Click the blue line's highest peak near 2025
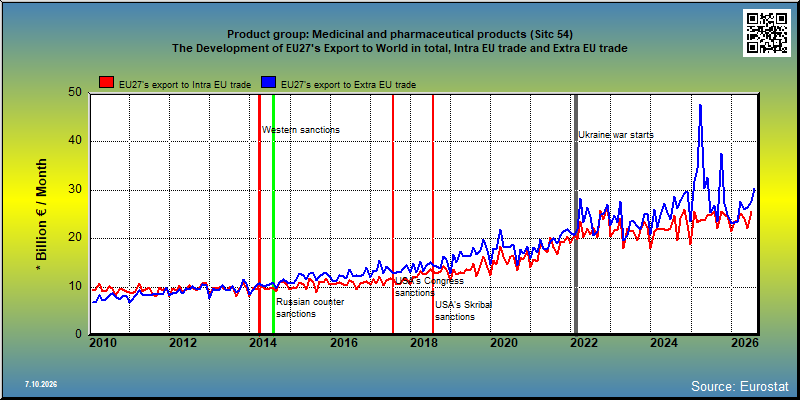The width and height of the screenshot is (800, 400). click(x=701, y=105)
